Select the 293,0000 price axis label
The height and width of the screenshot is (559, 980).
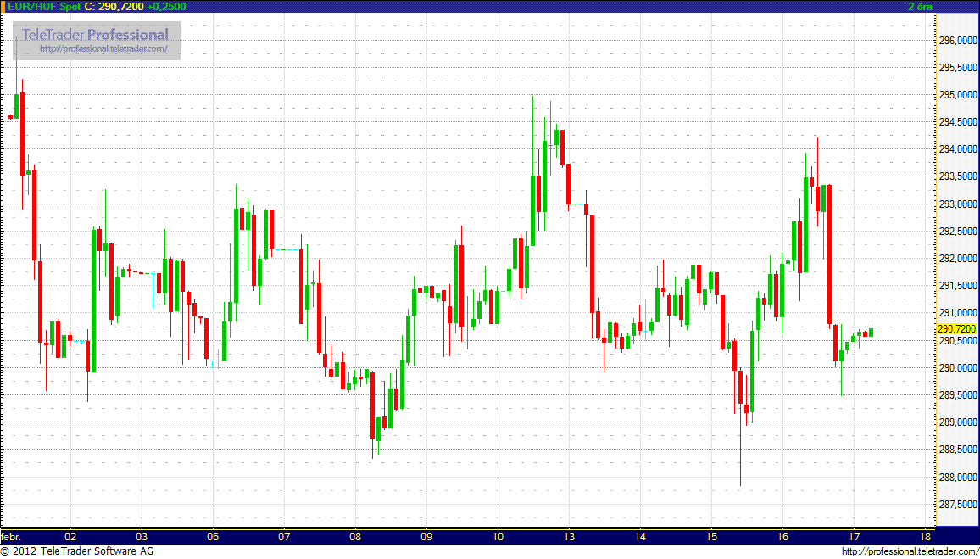[957, 204]
